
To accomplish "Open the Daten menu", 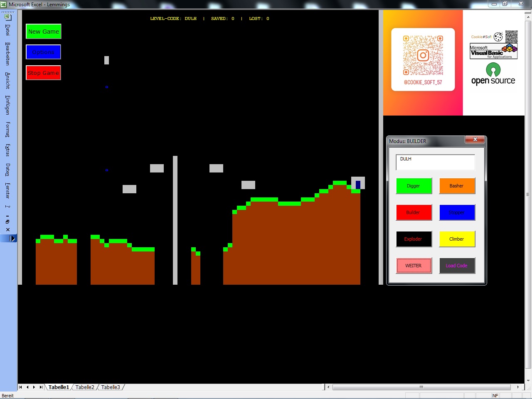I will (8, 170).
